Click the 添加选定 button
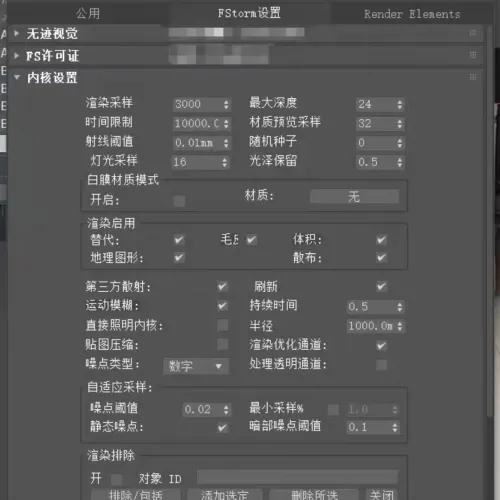This screenshot has width=500, height=500. [x=225, y=495]
